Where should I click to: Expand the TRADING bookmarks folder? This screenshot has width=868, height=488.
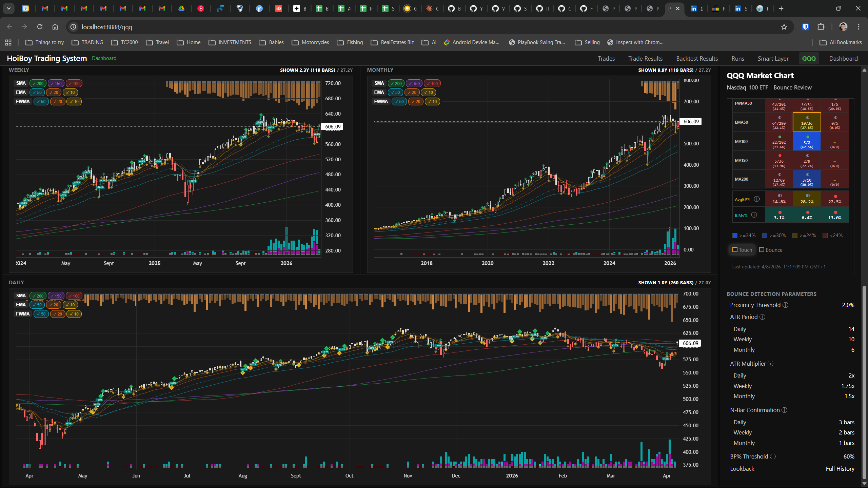tap(87, 42)
